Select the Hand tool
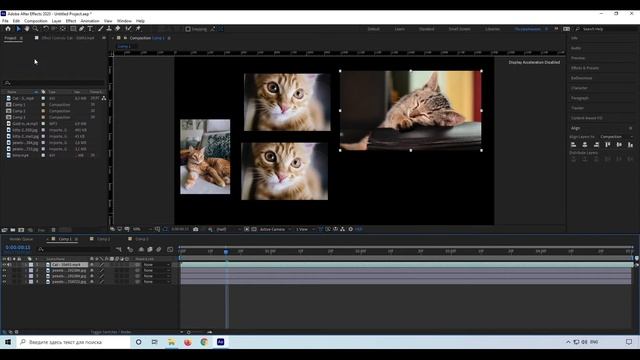This screenshot has height=360, width=640. 27,29
